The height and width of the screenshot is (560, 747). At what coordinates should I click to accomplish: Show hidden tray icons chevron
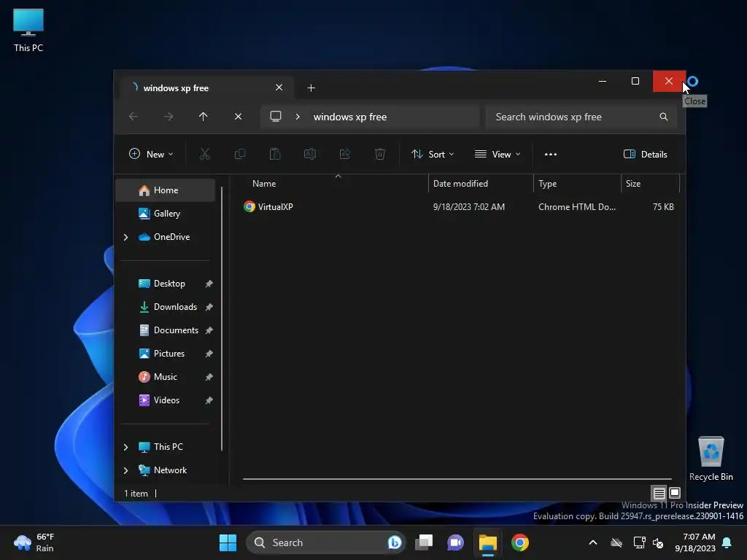coord(592,542)
